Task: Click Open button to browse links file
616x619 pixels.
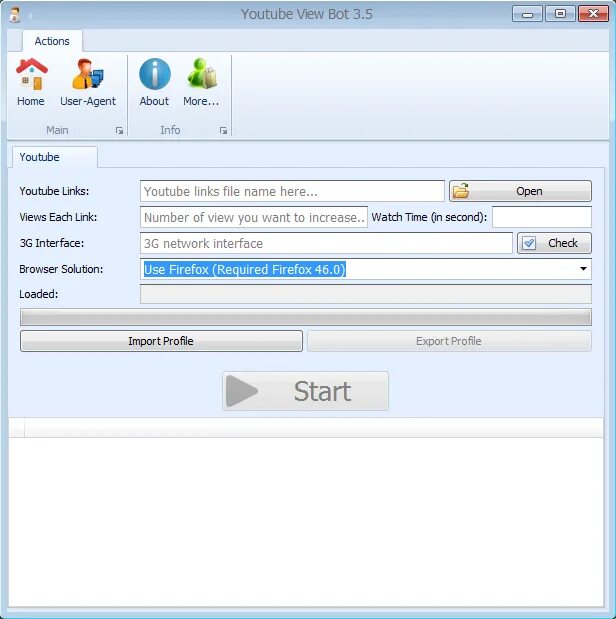Action: point(520,191)
